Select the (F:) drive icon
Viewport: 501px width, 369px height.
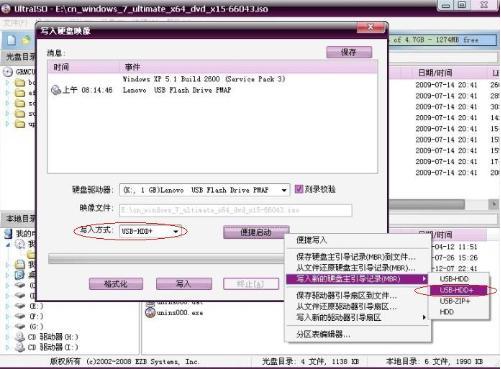point(20,316)
